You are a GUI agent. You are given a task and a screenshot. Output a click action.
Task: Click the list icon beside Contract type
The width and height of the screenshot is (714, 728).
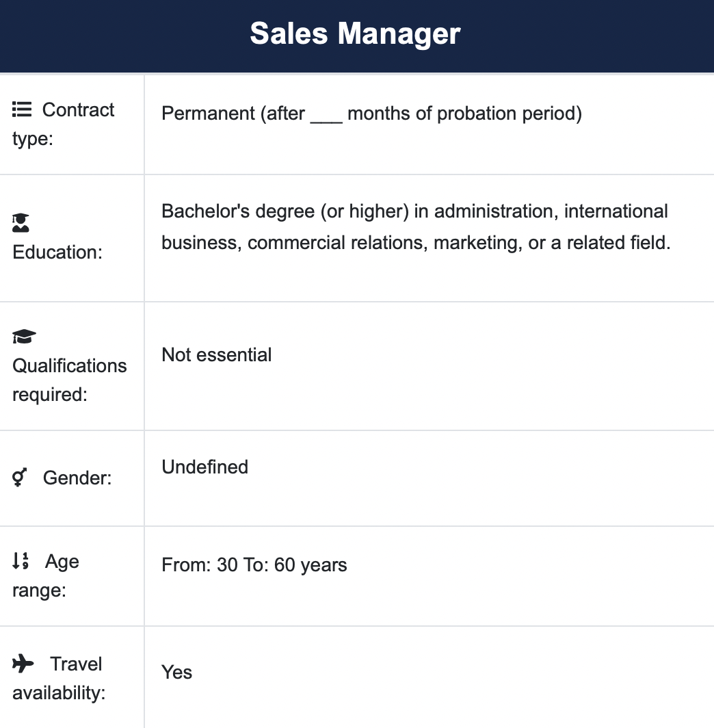(x=22, y=109)
